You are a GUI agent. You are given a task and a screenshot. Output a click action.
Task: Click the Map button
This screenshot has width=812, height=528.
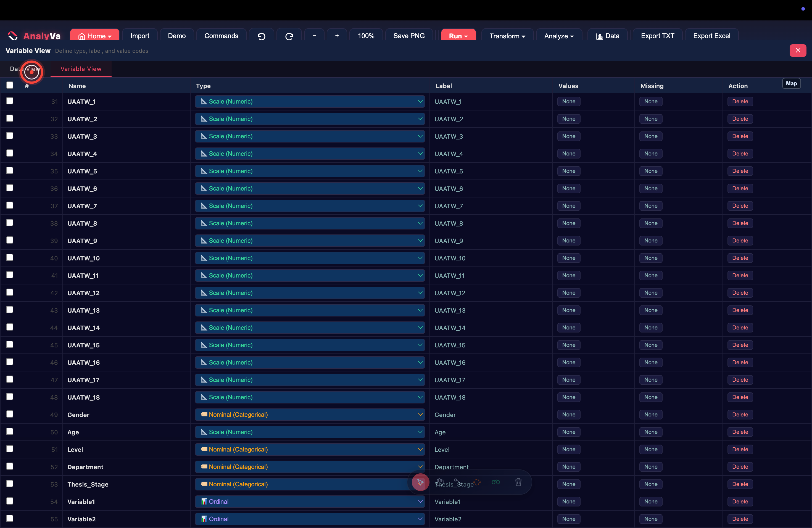(791, 84)
